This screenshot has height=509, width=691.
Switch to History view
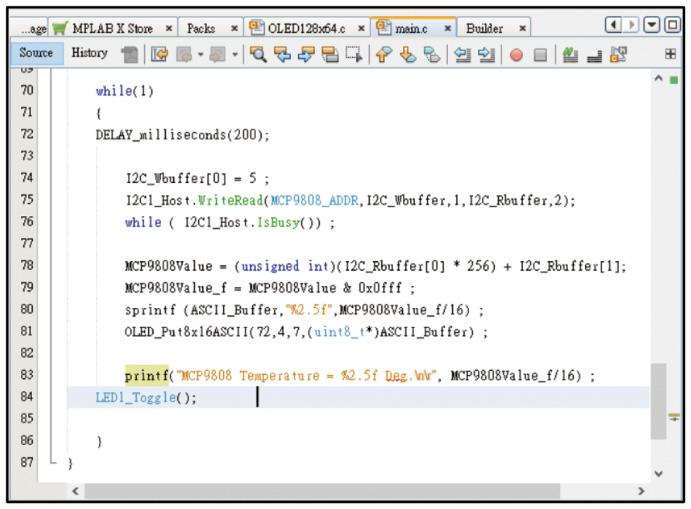click(89, 53)
